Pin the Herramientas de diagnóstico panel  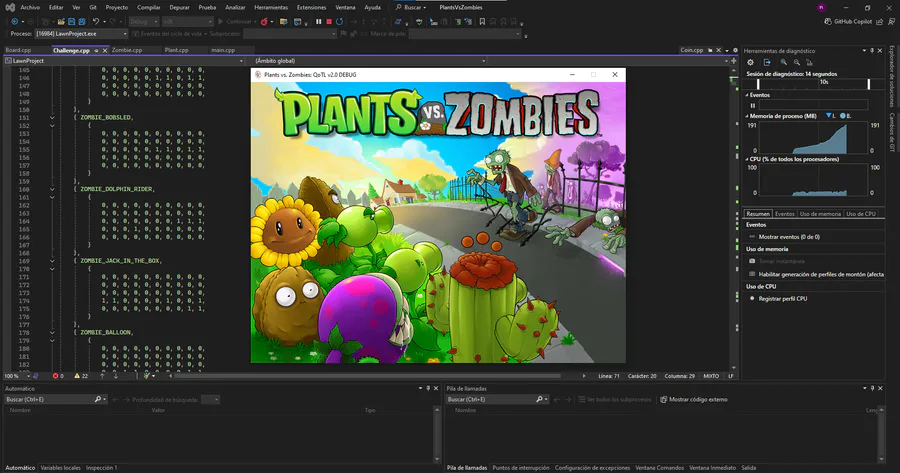[x=872, y=51]
